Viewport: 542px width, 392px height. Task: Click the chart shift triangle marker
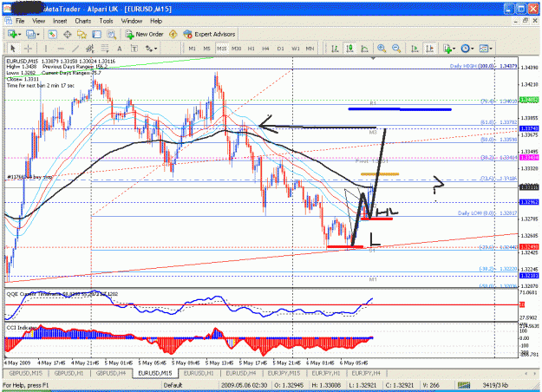click(373, 58)
